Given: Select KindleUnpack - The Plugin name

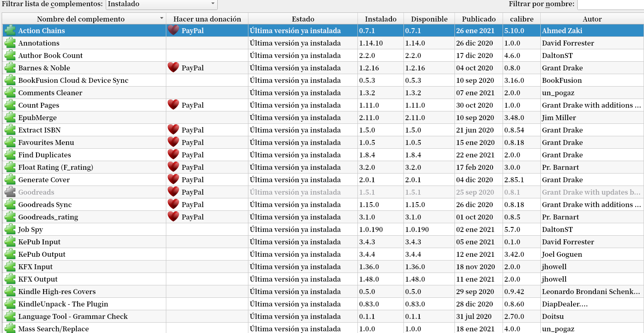Looking at the screenshot, I should coord(63,304).
